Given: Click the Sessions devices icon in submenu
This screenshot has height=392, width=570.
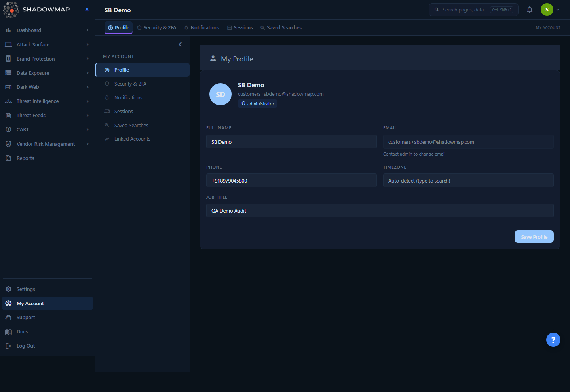Looking at the screenshot, I should pyautogui.click(x=107, y=112).
